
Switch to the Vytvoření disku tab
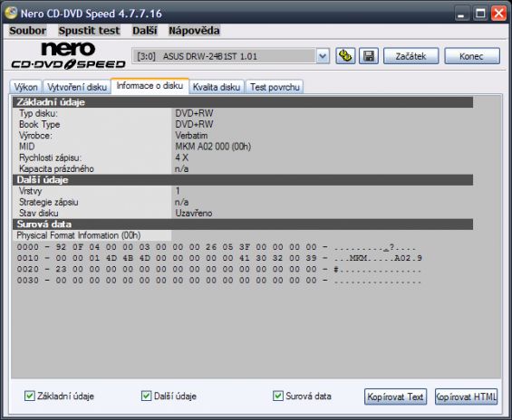[x=77, y=87]
